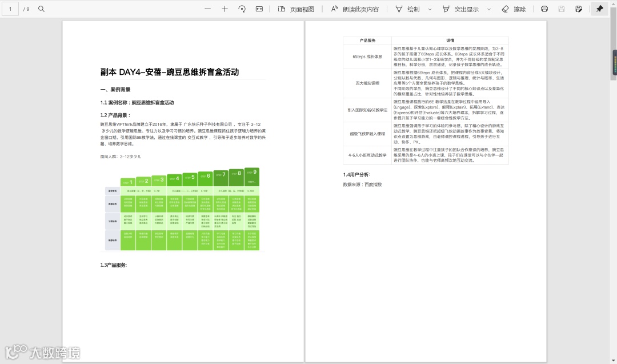Open the search magnifier icon

pos(41,9)
